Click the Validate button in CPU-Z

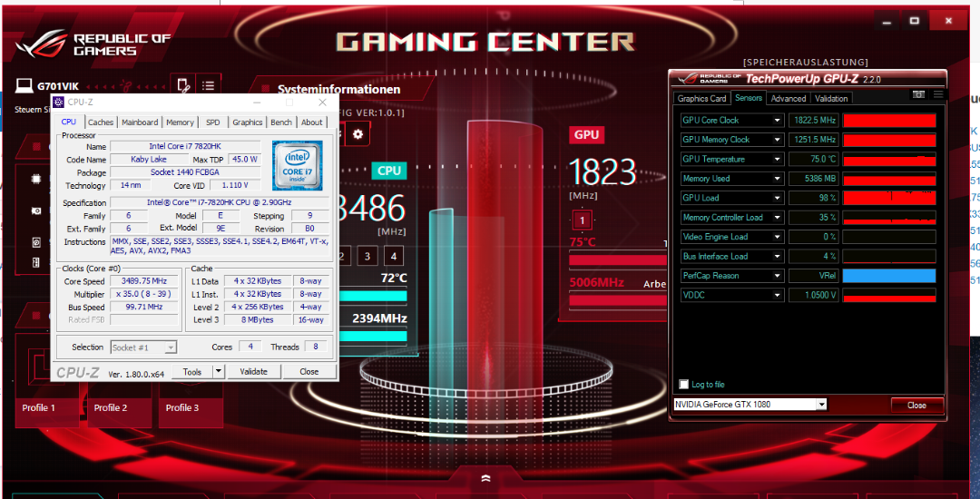[x=253, y=372]
